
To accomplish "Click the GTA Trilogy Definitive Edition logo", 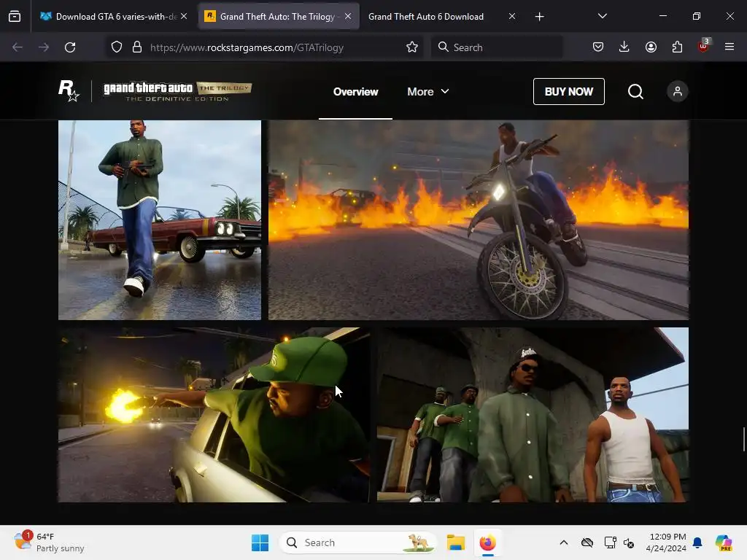I will (177, 91).
